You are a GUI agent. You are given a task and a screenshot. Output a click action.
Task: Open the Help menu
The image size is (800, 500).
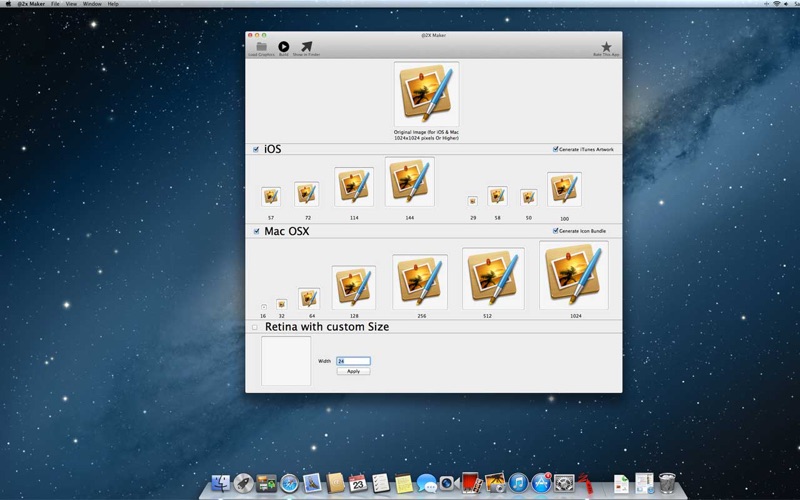click(113, 4)
